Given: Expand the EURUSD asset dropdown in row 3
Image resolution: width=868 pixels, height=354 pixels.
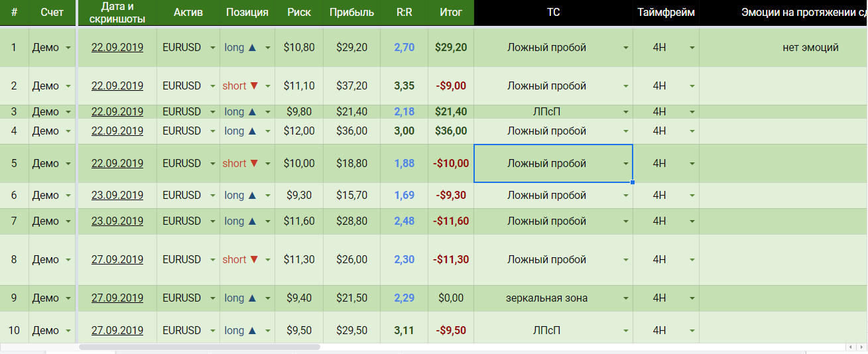Looking at the screenshot, I should [x=212, y=112].
